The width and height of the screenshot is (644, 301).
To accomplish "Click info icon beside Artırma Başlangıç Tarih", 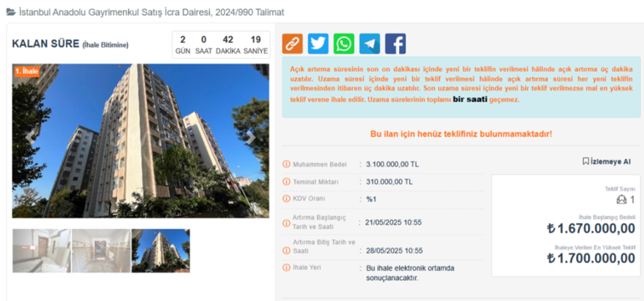I will click(x=286, y=223).
